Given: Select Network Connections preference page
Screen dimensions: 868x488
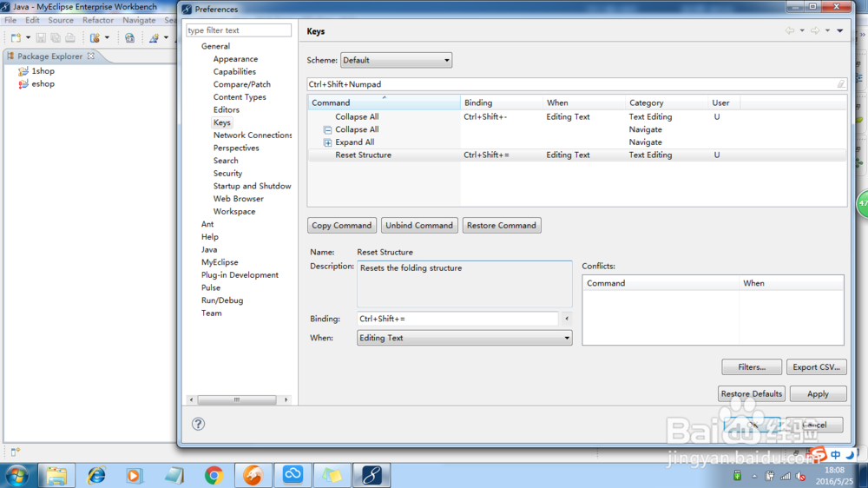Looking at the screenshot, I should tap(253, 135).
